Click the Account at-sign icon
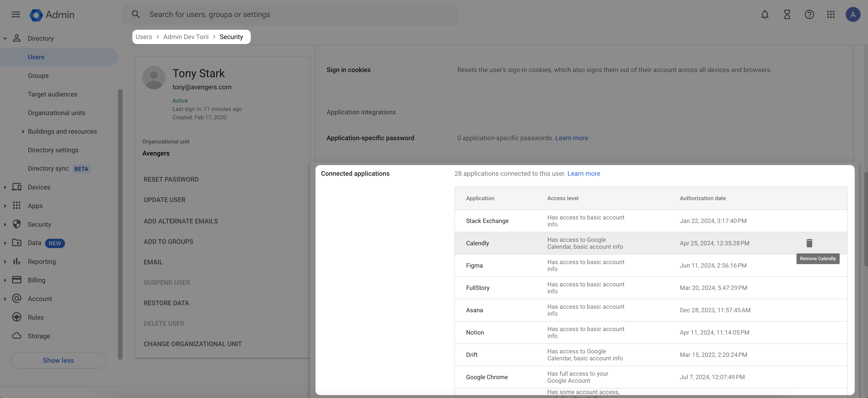Viewport: 868px width, 398px height. 16,298
